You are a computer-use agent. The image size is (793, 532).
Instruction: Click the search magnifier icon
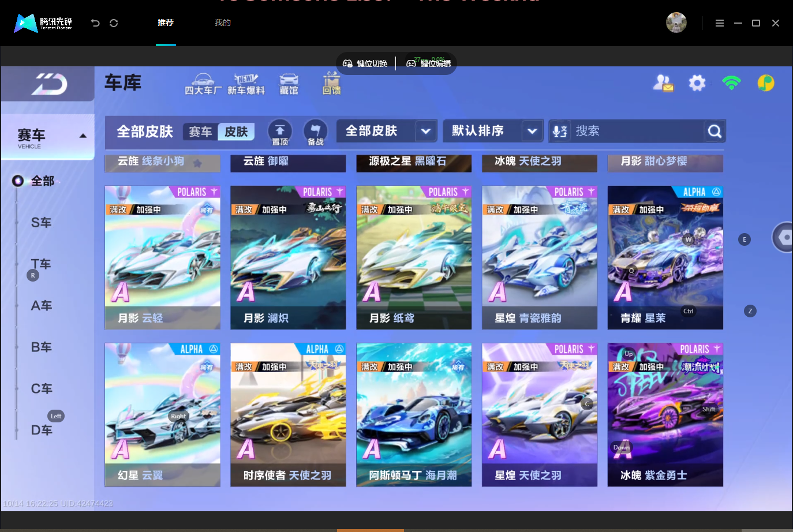pyautogui.click(x=715, y=132)
